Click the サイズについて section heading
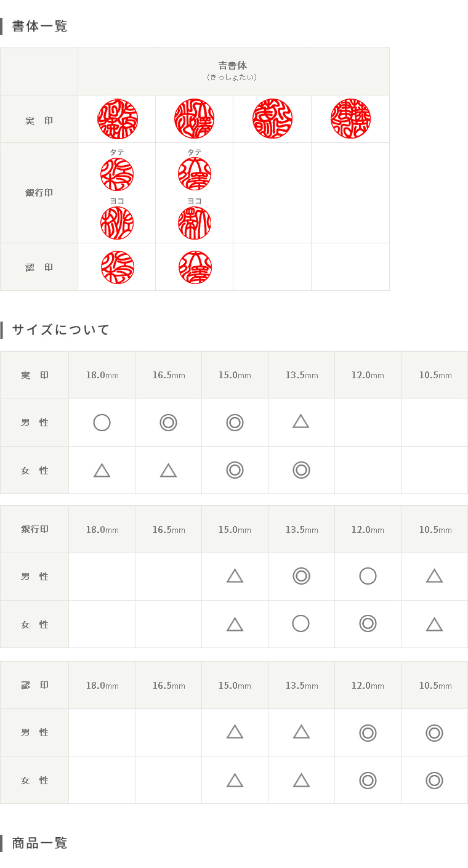 61,330
